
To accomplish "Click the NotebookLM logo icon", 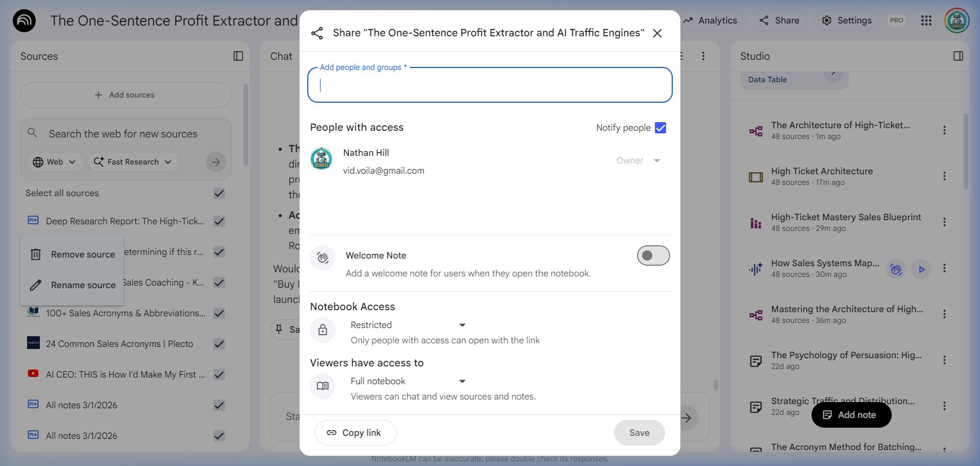I will tap(24, 21).
